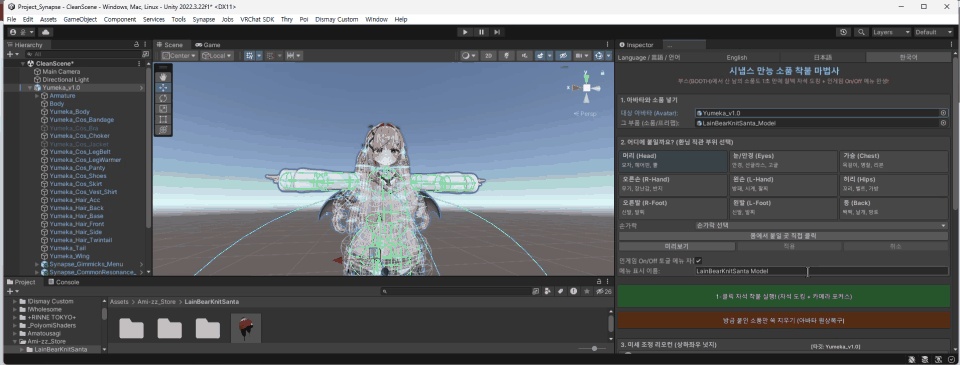Select the LainBearKnitSanta model thumbnail
Screen dimensions: 960x365
click(x=246, y=328)
